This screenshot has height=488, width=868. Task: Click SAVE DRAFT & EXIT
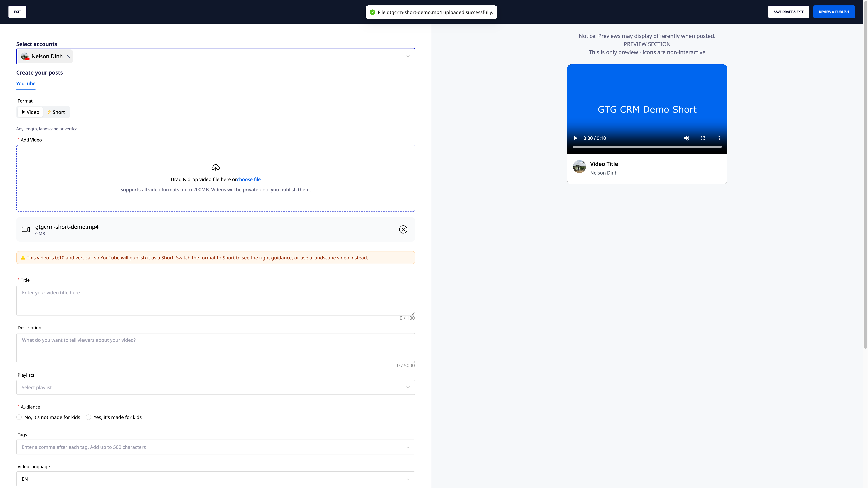[x=788, y=12]
